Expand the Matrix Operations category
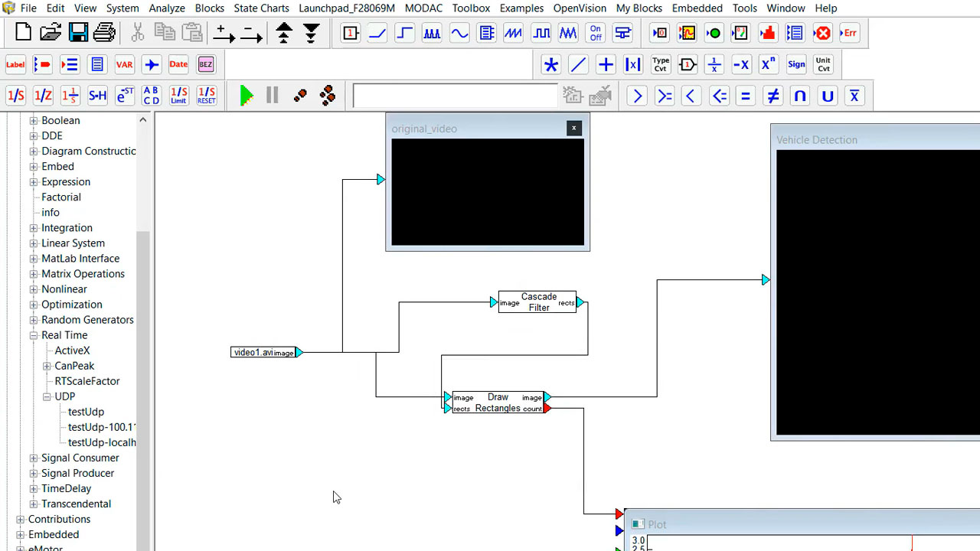The height and width of the screenshot is (551, 980). tap(34, 274)
